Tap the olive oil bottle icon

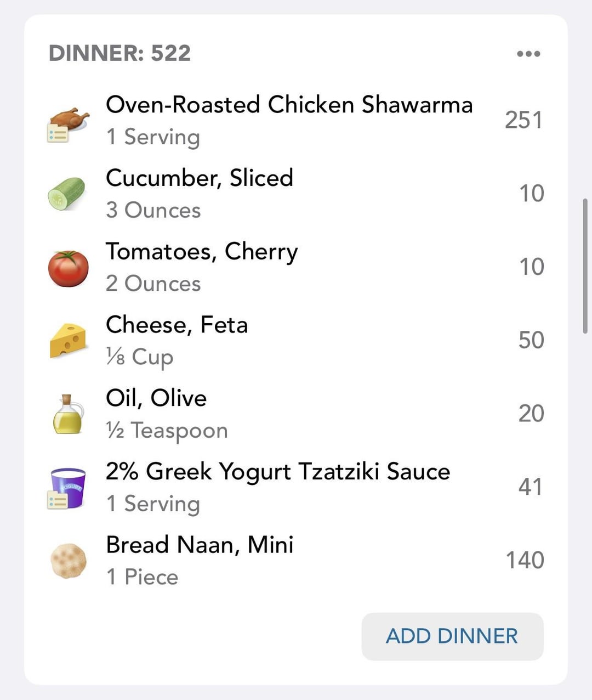pyautogui.click(x=68, y=414)
